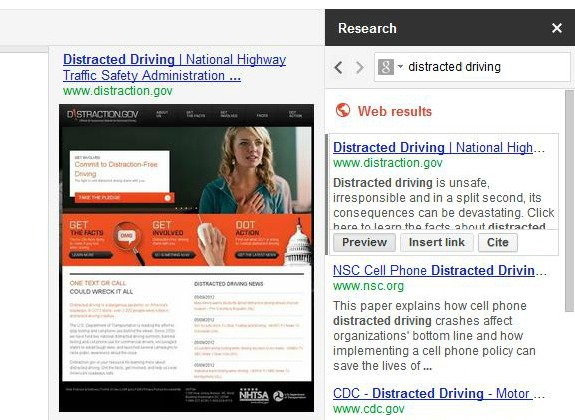Viewport: 575px width, 420px height.
Task: Click the Research panel scrollbar
Action: 569,201
